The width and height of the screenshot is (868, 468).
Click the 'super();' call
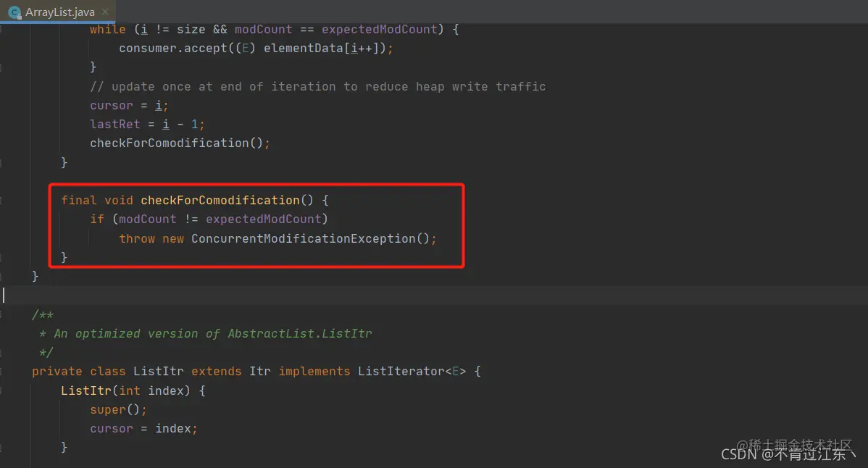pyautogui.click(x=119, y=409)
